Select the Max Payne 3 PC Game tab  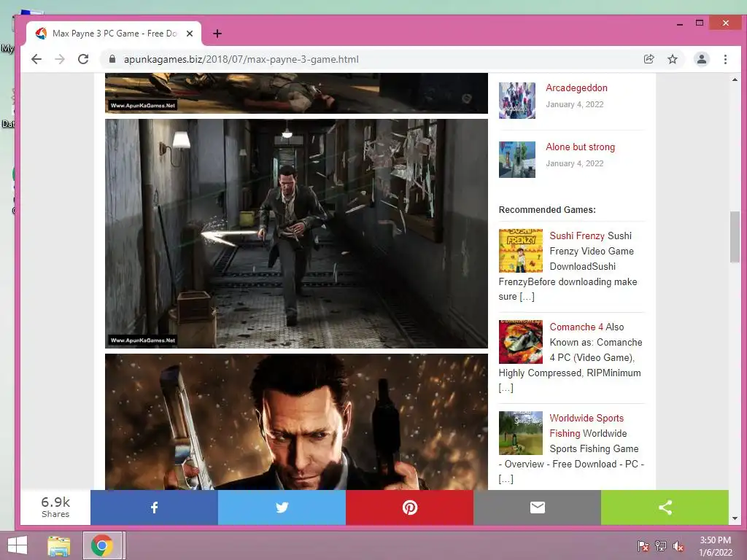115,34
